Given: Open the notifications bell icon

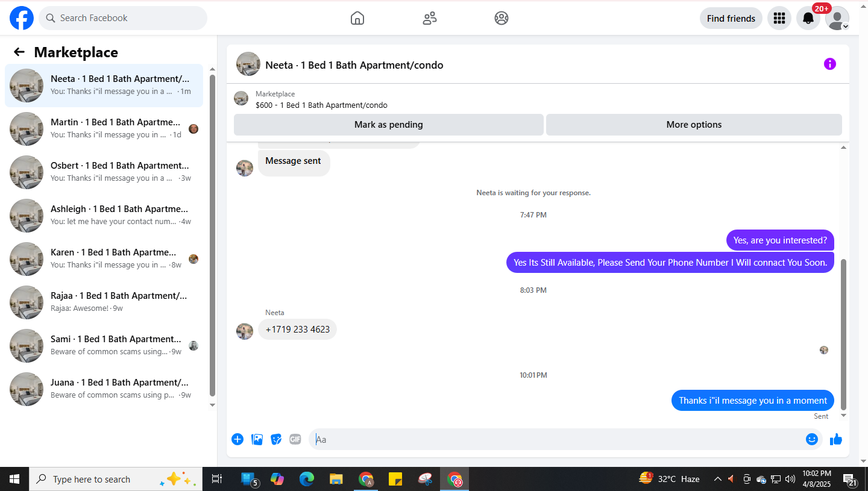Looking at the screenshot, I should pos(808,18).
